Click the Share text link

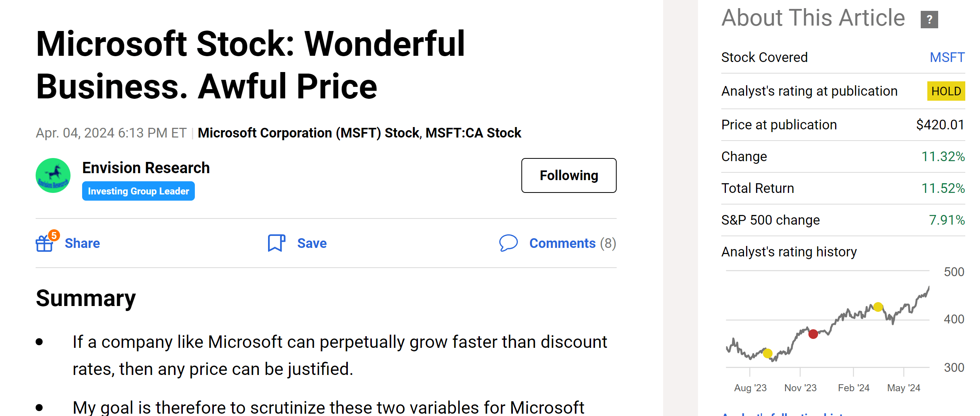(x=82, y=243)
